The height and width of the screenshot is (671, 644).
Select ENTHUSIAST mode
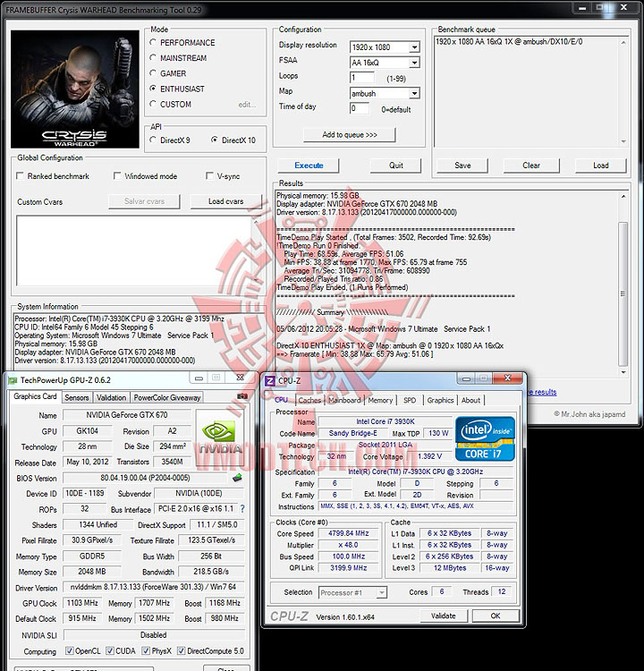[x=153, y=89]
